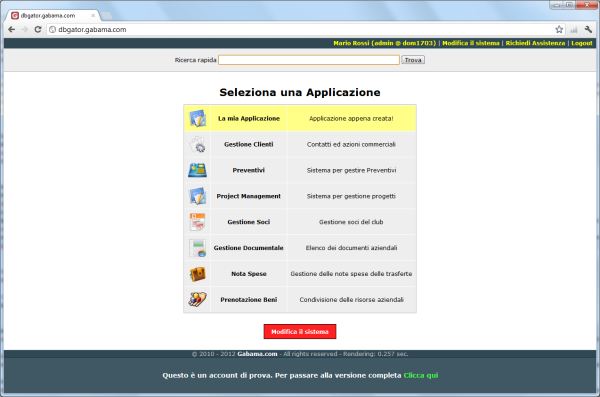Screen dimensions: 600x397
Task: Go back with browser back arrow
Action: tap(11, 29)
